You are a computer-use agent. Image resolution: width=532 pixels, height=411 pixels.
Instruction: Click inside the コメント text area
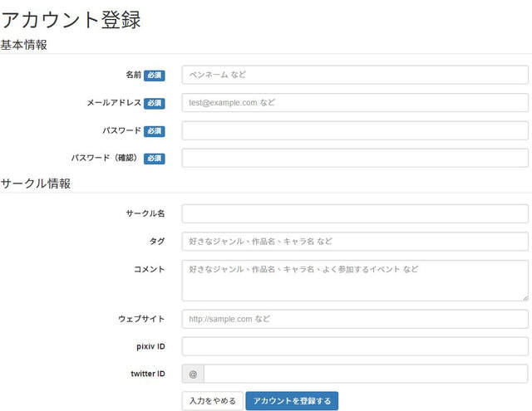tap(355, 280)
